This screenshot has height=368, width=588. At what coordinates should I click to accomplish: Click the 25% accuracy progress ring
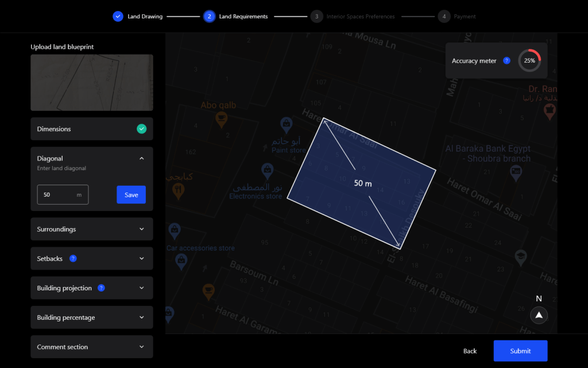(x=529, y=60)
